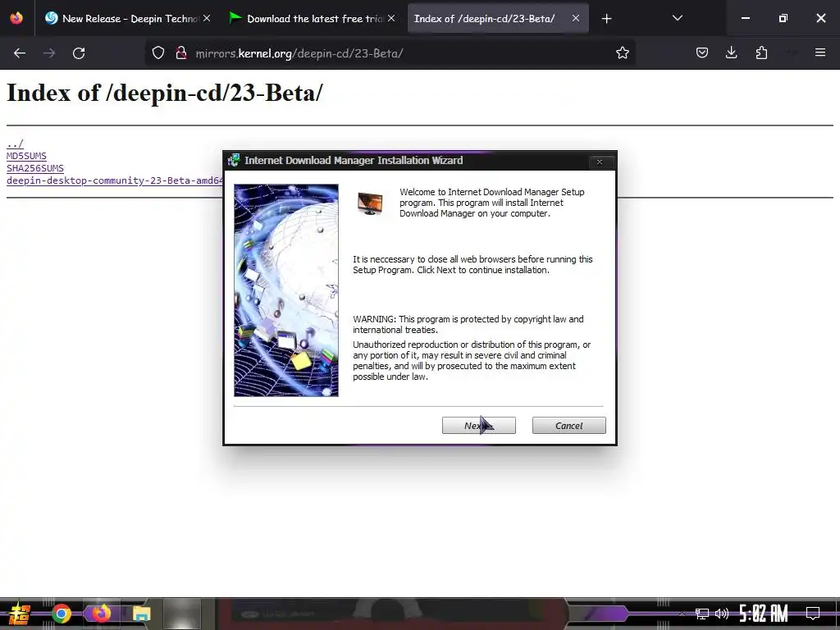Click the IDM wizard title bar icon
The image size is (840, 630).
pyautogui.click(x=234, y=160)
